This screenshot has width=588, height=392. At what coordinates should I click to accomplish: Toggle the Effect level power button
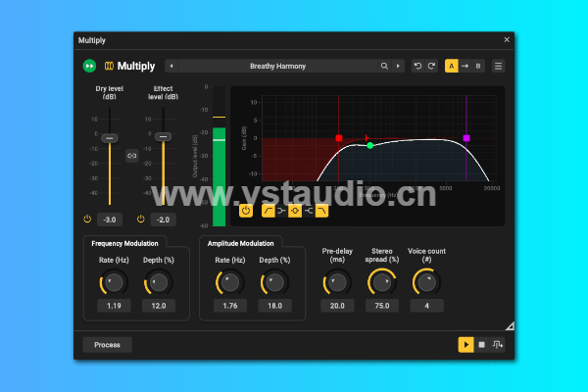(140, 220)
